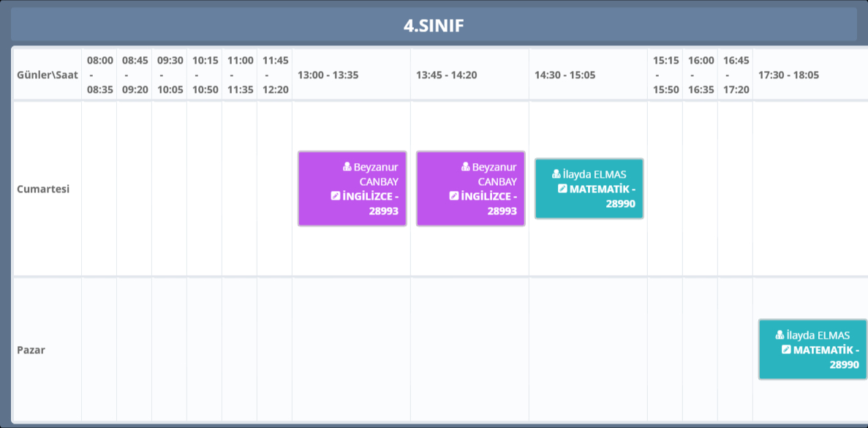Click teacher icon beside İlayda ELMAS on Cumartesi

tap(556, 174)
